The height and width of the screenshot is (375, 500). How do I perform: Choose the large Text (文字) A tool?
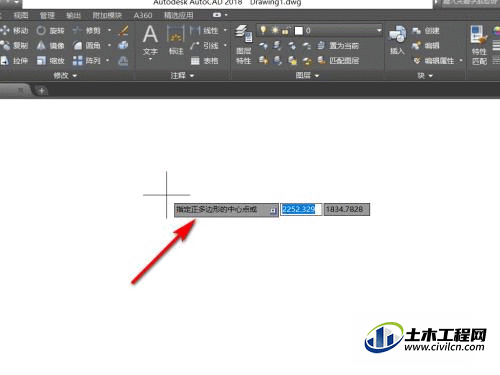(x=150, y=40)
